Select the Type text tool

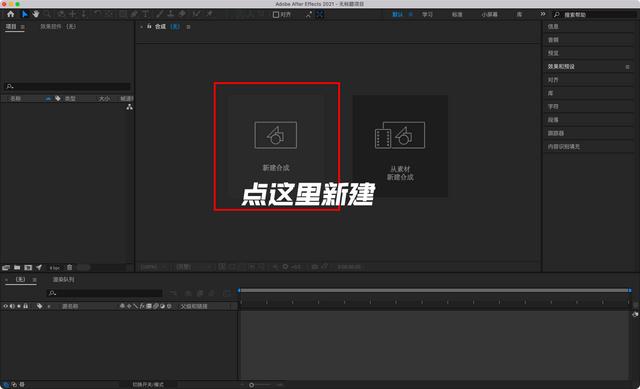[145, 14]
